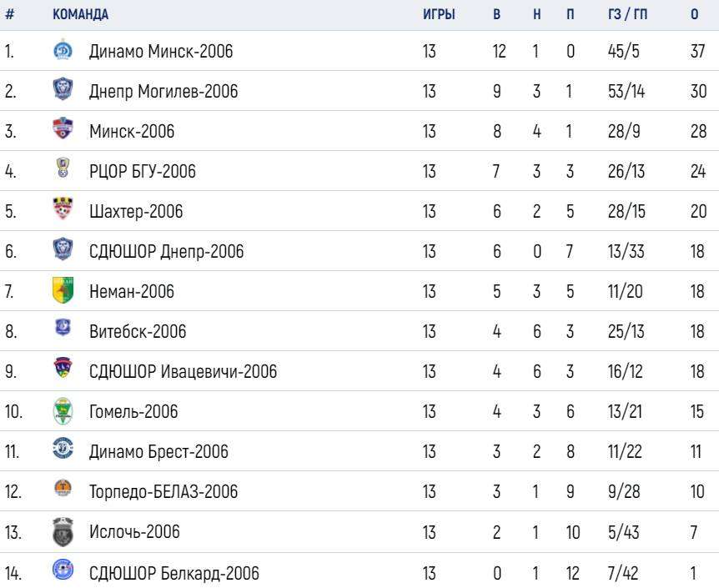Select the Минск-2006 team name
The image size is (719, 588).
(x=132, y=131)
